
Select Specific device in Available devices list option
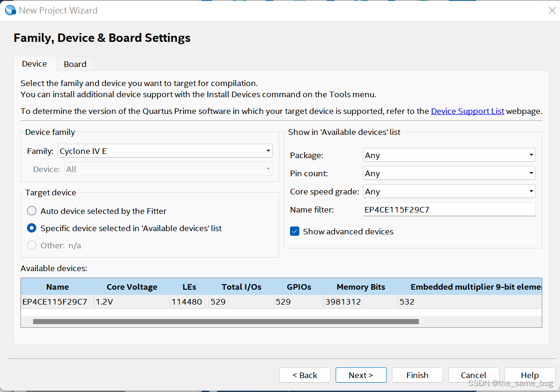tap(32, 228)
